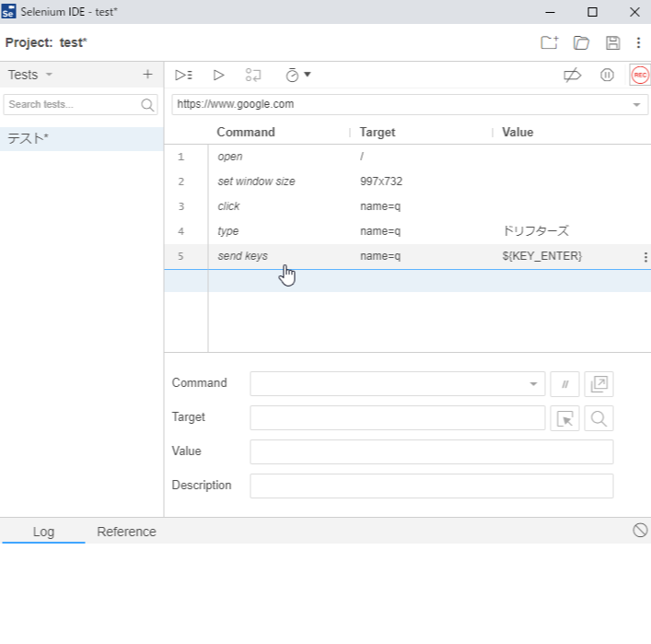Click select target in page button
Image resolution: width=651 pixels, height=644 pixels.
pos(564,418)
